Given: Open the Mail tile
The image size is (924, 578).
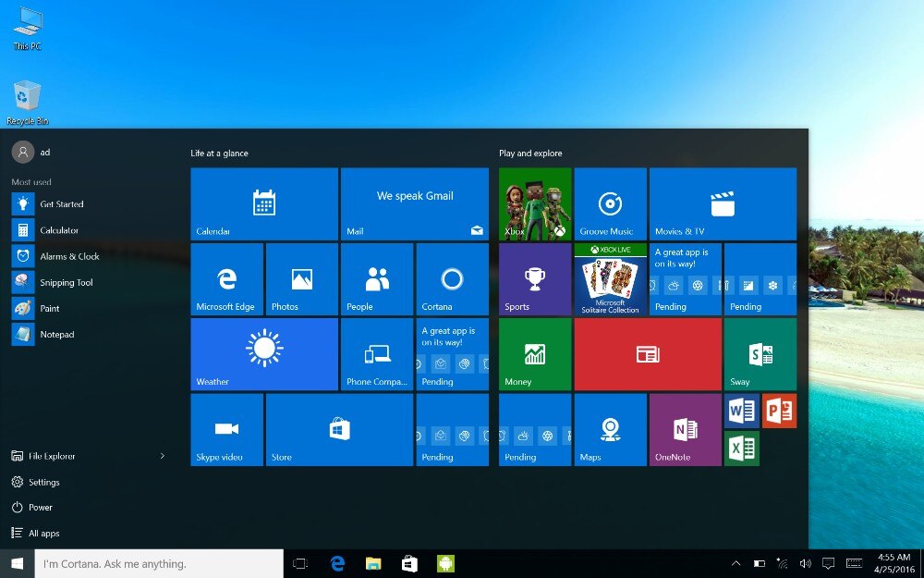Looking at the screenshot, I should pyautogui.click(x=415, y=203).
